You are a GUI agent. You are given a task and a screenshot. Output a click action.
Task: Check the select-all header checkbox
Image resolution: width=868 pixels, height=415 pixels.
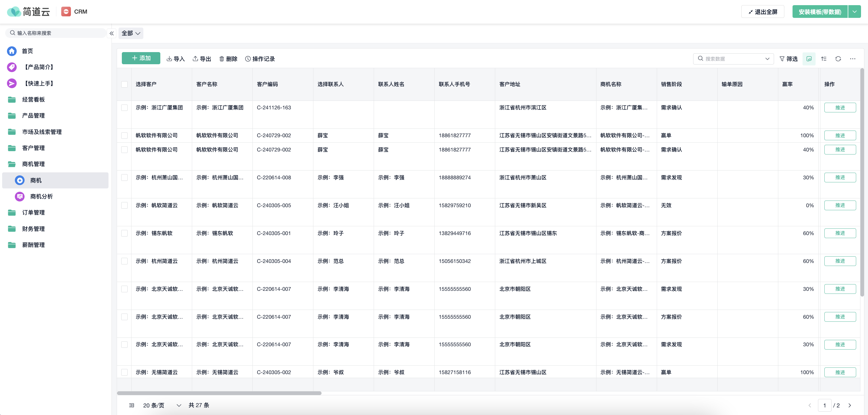pyautogui.click(x=124, y=84)
